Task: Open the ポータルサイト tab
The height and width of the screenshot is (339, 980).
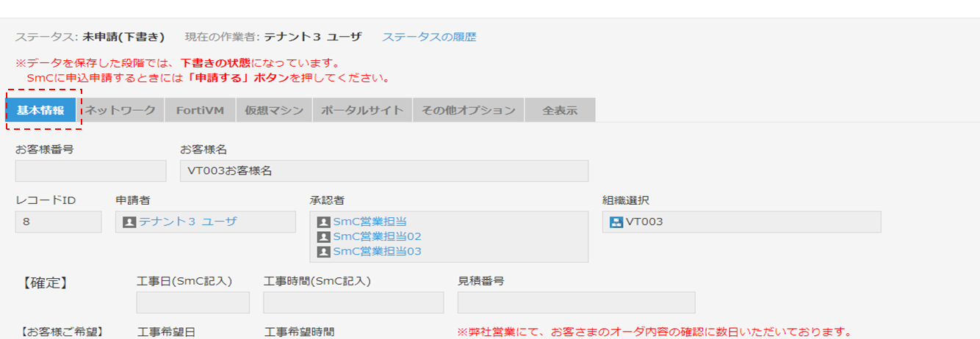Action: click(362, 110)
